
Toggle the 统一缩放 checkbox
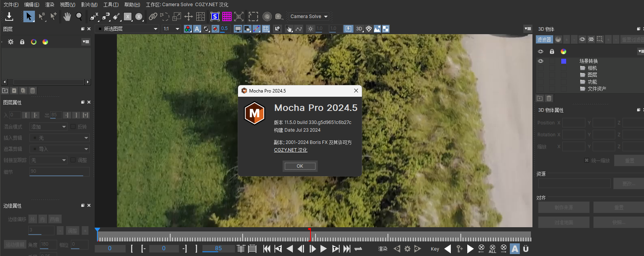click(x=586, y=160)
